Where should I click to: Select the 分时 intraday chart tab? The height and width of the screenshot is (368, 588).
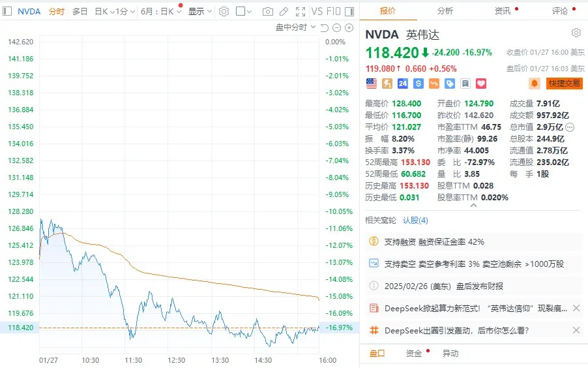57,12
